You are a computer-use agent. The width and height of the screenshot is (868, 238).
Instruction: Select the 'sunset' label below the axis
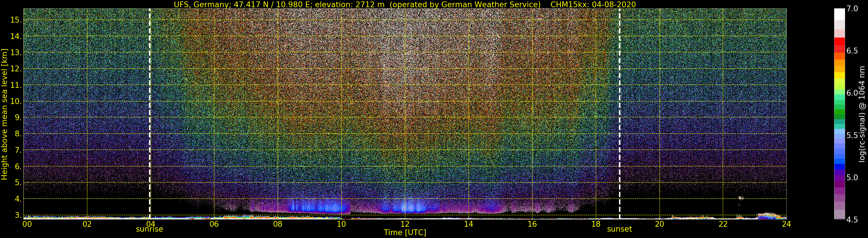[x=619, y=229]
